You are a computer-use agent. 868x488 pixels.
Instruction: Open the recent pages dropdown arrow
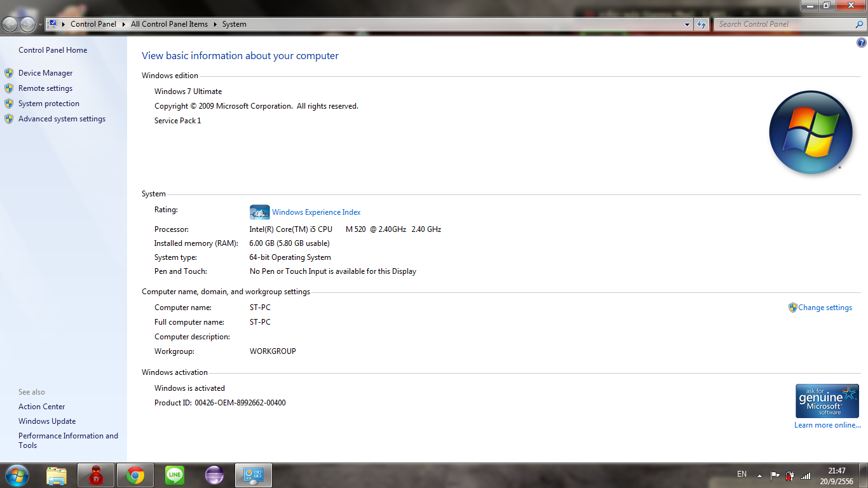pyautogui.click(x=40, y=25)
